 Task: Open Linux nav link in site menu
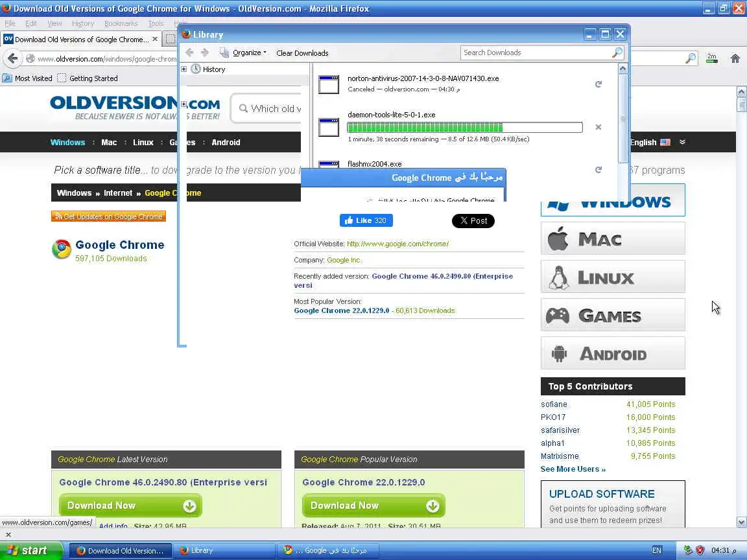143,143
